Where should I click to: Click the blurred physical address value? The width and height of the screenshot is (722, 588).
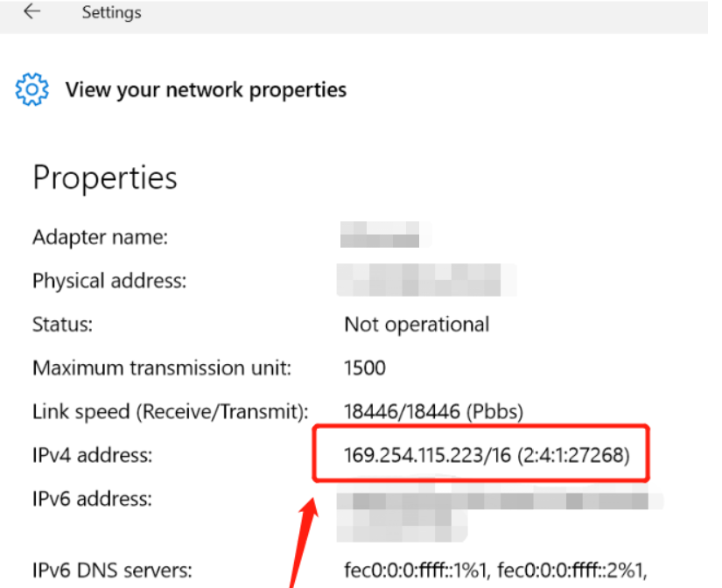(426, 281)
